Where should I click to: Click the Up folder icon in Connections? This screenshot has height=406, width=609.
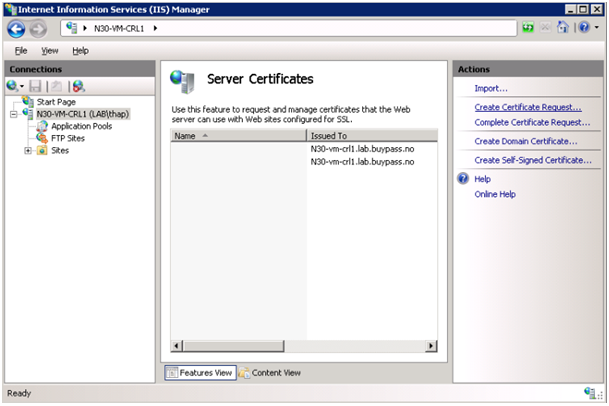(x=57, y=86)
